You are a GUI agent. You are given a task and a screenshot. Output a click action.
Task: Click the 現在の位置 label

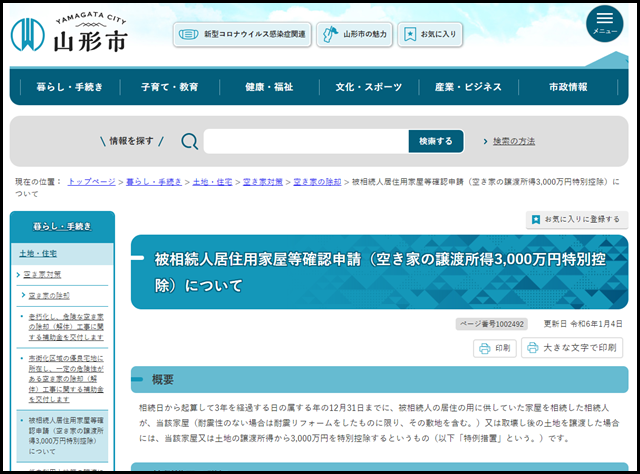pos(38,182)
